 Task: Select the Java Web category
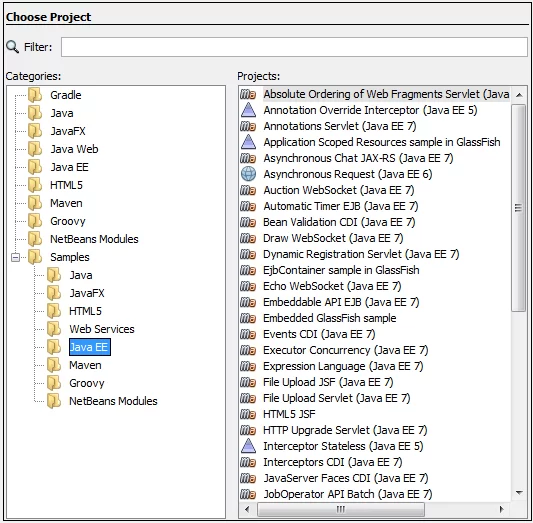tap(74, 149)
